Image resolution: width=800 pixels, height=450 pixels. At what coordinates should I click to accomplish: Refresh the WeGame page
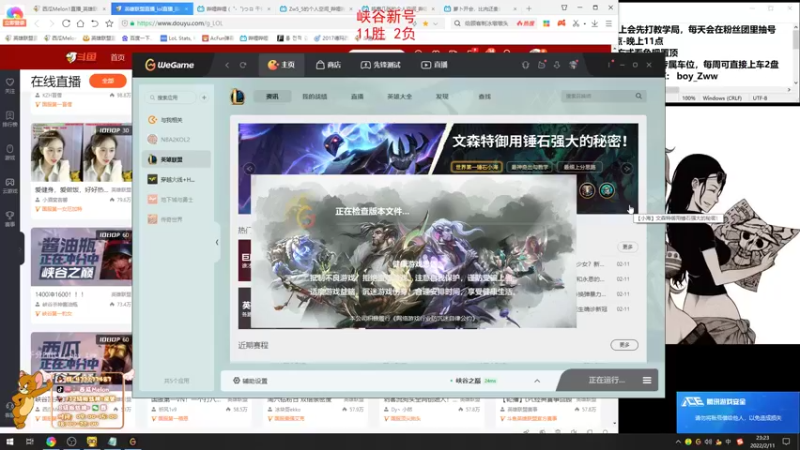[243, 65]
